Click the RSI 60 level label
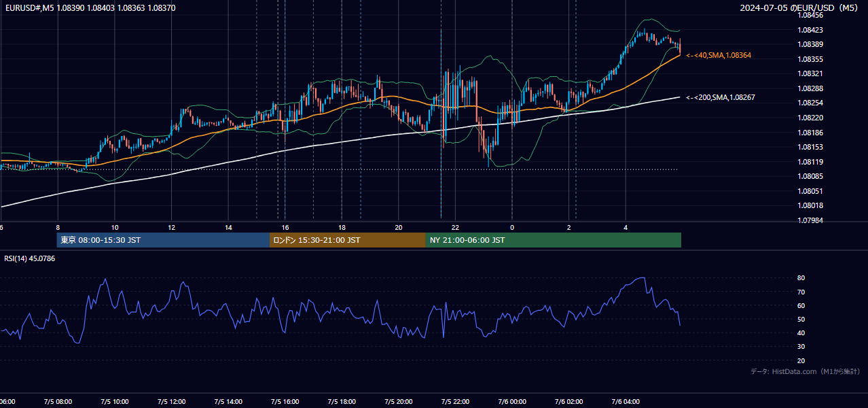868x408 pixels. pos(801,305)
